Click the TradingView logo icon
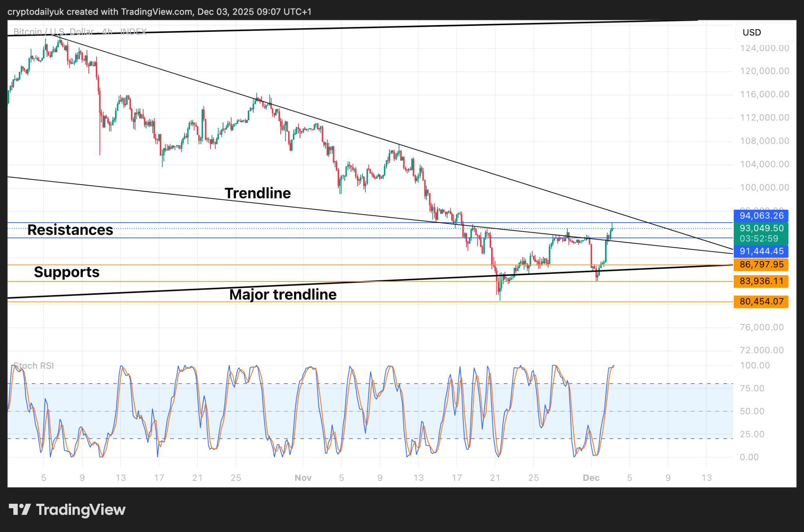Viewport: 804px width, 532px height. click(x=20, y=510)
